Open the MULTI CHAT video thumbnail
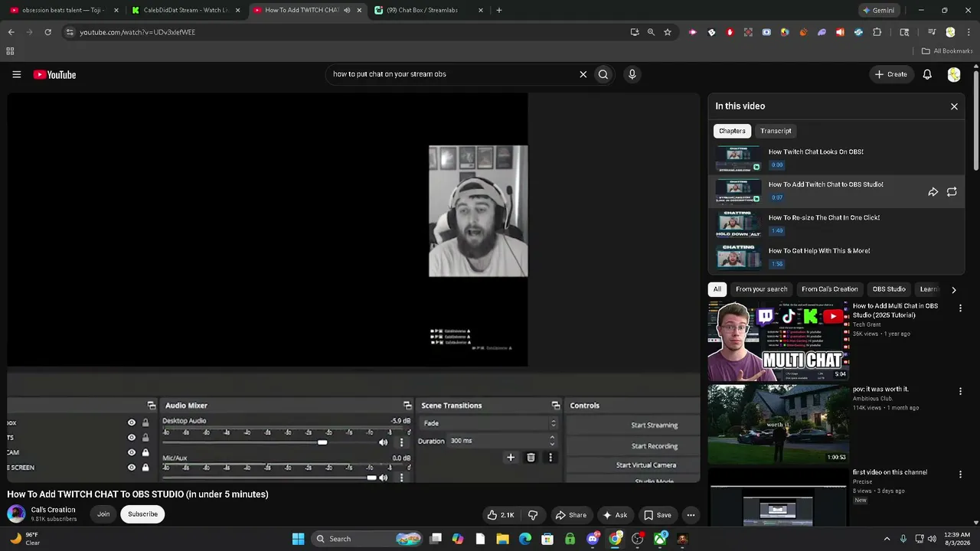Screen dimensions: 980x551 coord(778,341)
